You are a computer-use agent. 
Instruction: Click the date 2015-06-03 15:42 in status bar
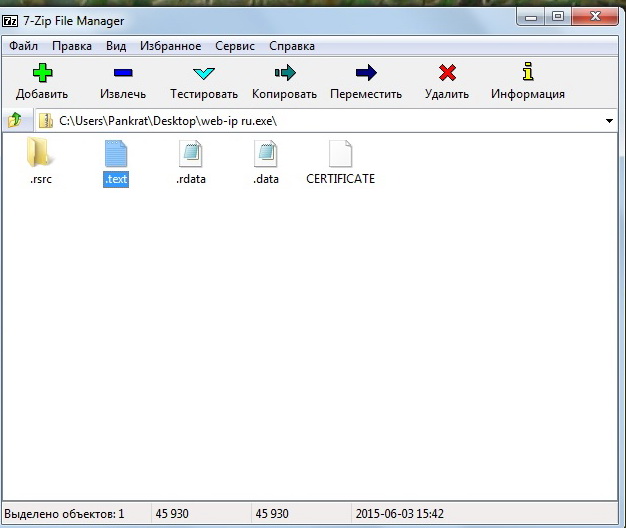click(400, 514)
